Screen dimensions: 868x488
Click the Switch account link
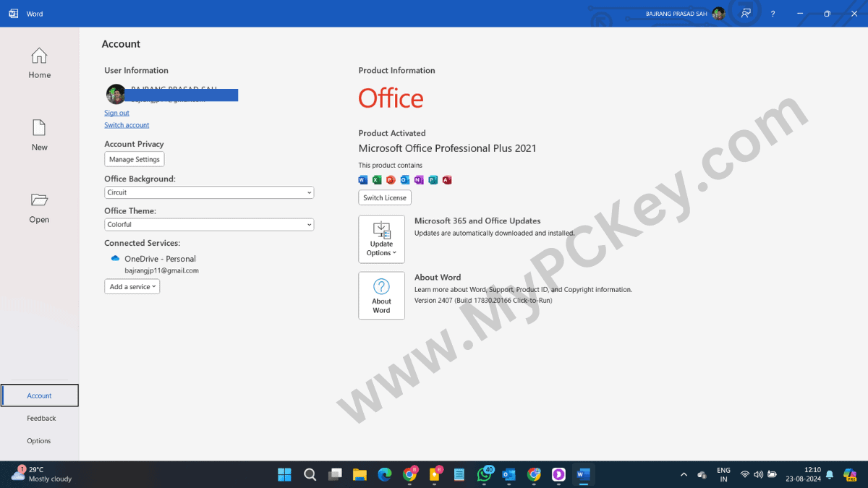point(127,125)
